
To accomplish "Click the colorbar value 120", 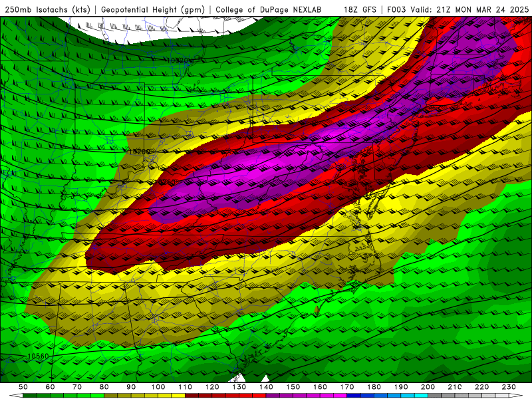I will tap(212, 387).
